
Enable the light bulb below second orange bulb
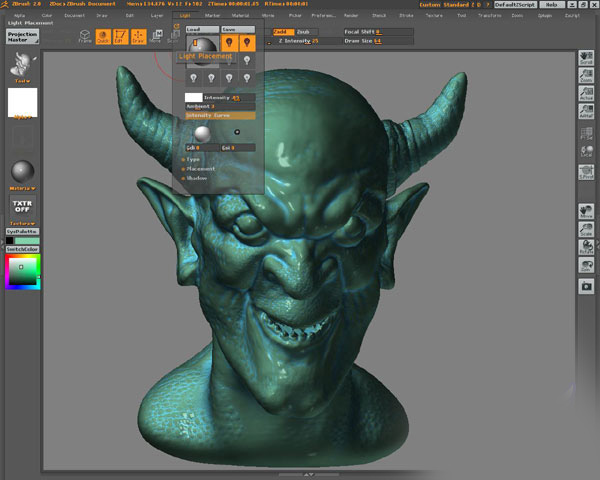click(x=247, y=60)
